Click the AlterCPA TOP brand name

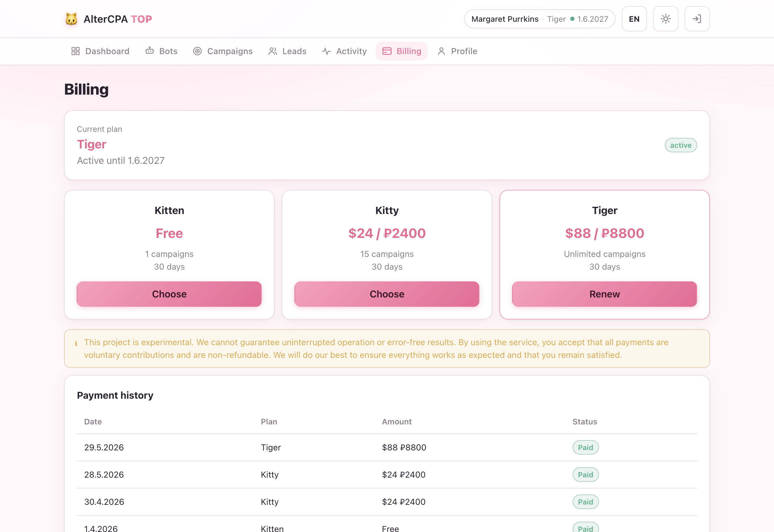(118, 19)
